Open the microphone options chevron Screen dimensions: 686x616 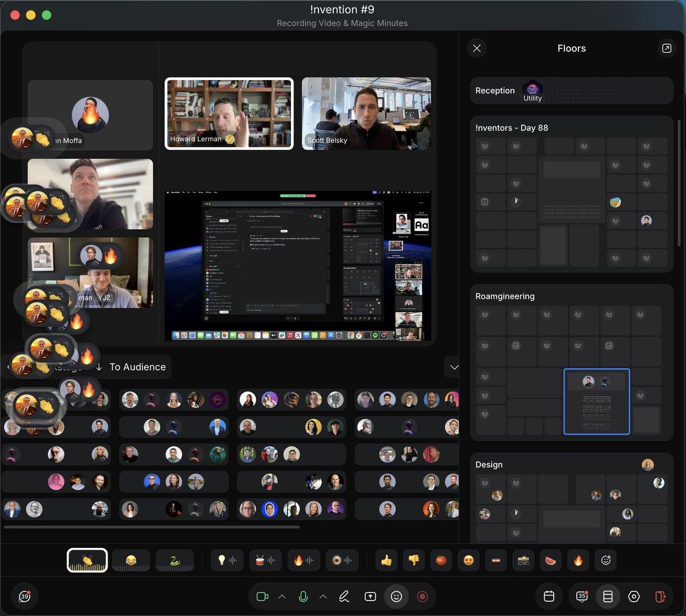tap(323, 596)
